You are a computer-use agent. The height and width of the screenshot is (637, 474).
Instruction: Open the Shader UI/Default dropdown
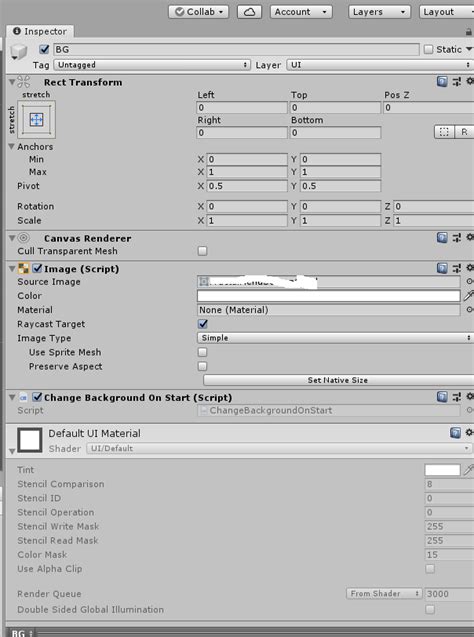(x=279, y=448)
